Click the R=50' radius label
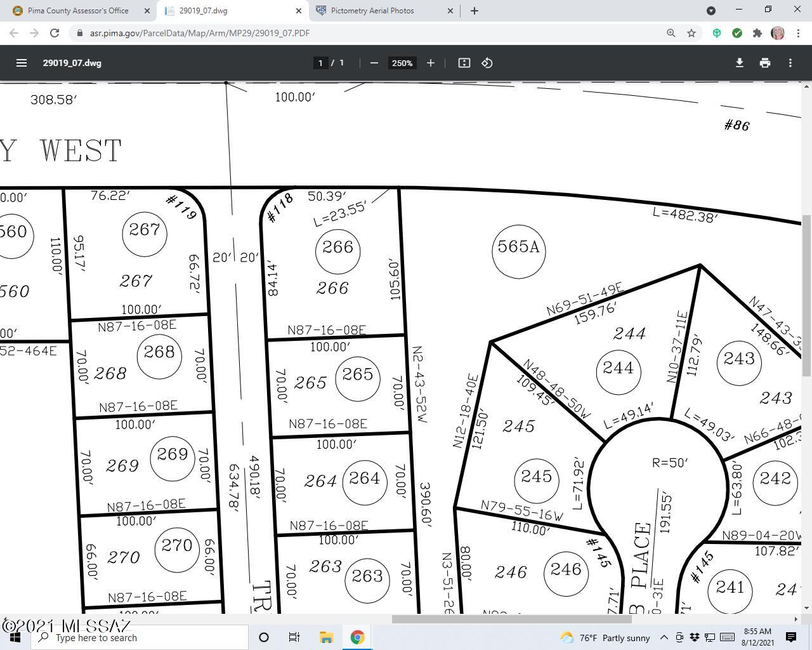The image size is (812, 650). 670,463
